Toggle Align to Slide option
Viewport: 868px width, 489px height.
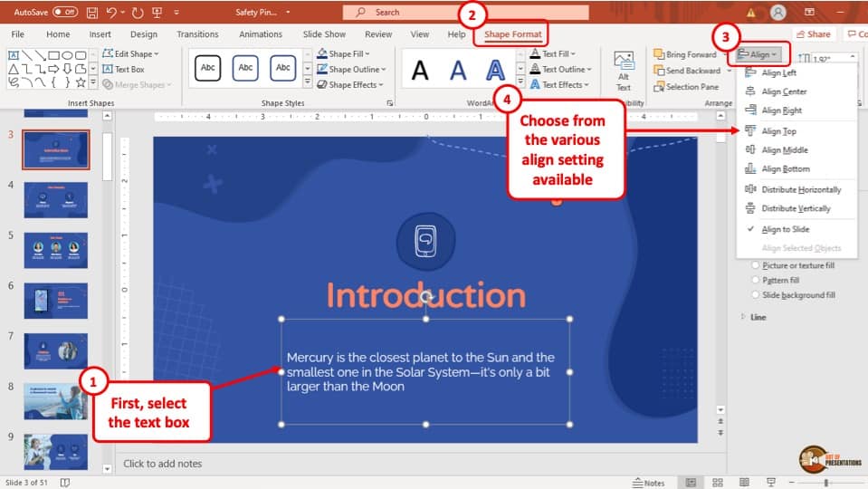(785, 229)
